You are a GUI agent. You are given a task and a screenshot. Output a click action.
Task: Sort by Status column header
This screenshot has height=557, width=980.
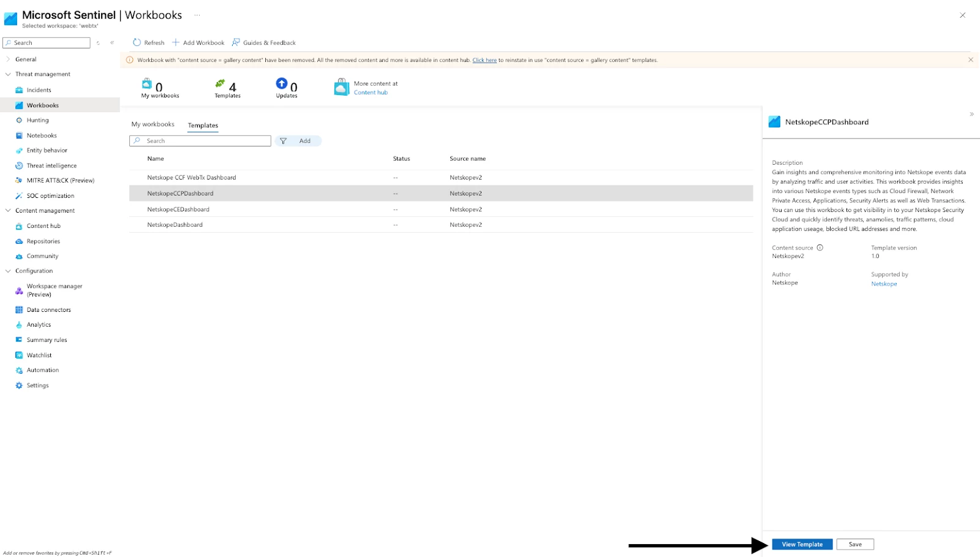point(401,159)
